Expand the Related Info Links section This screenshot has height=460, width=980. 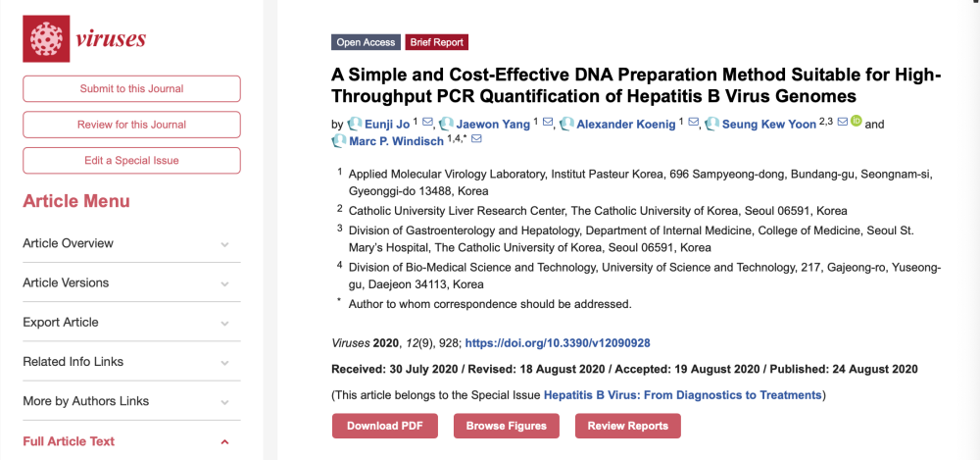point(131,362)
